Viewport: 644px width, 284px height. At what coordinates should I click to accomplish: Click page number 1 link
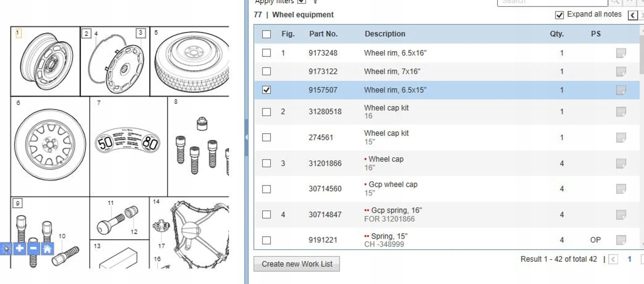629,259
